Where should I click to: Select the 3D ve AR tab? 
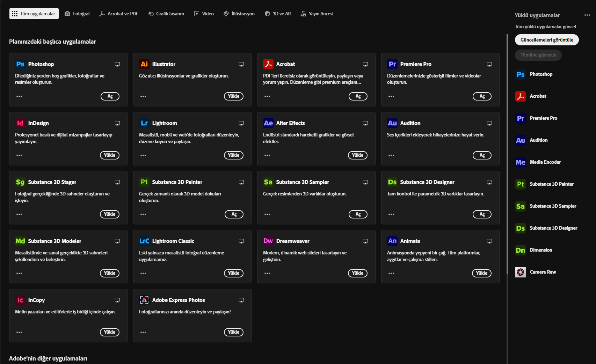click(x=278, y=14)
